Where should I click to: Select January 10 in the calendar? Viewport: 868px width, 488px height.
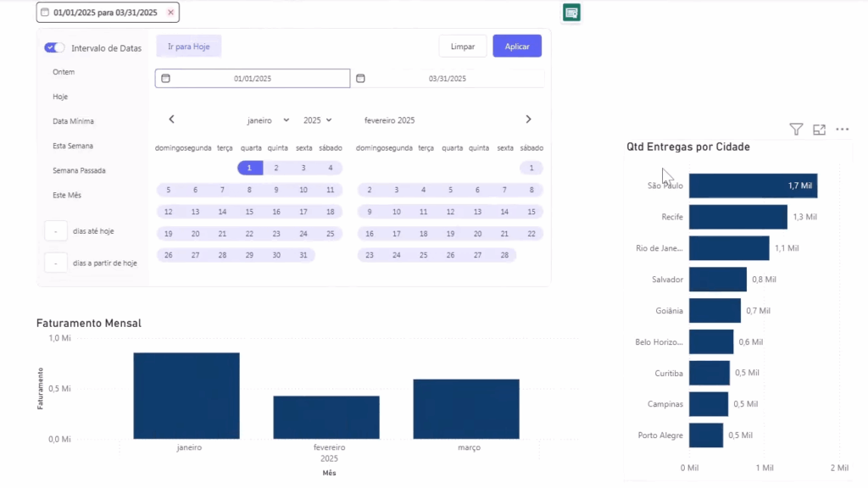click(303, 190)
